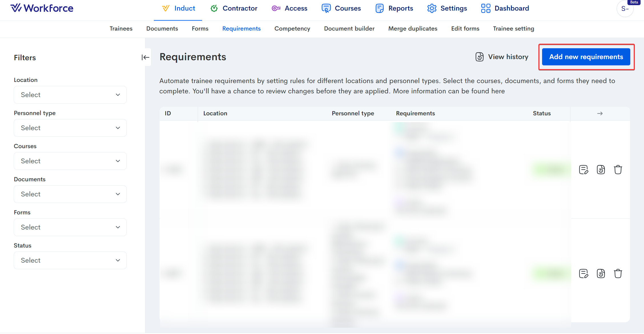Open the S- user avatar menu
Viewport: 644px width, 334px height.
coord(625,9)
